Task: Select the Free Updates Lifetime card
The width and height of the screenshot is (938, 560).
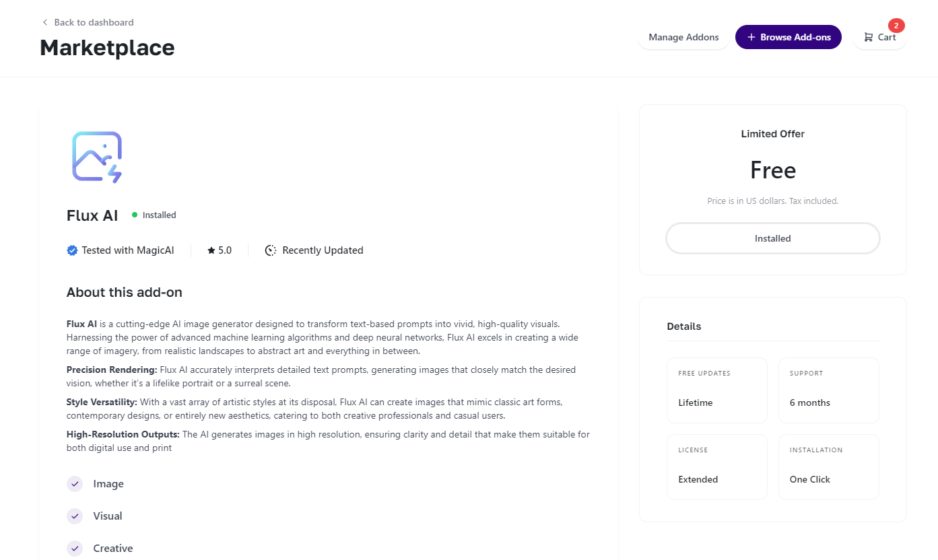Action: [717, 390]
